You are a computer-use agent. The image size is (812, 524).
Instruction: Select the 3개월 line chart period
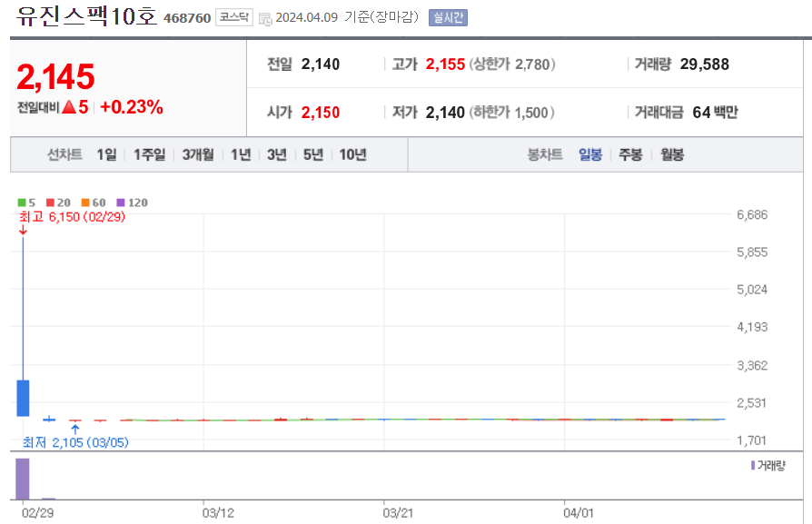pos(198,154)
